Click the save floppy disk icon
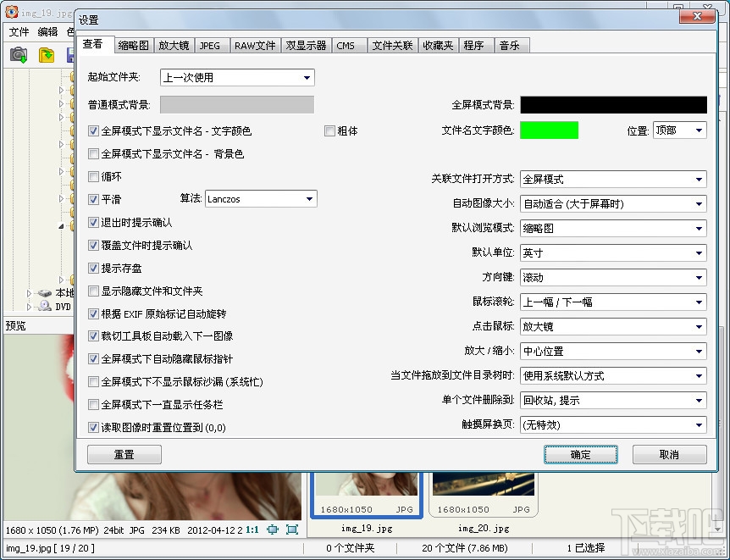Viewport: 730px width, 560px height. pos(71,54)
